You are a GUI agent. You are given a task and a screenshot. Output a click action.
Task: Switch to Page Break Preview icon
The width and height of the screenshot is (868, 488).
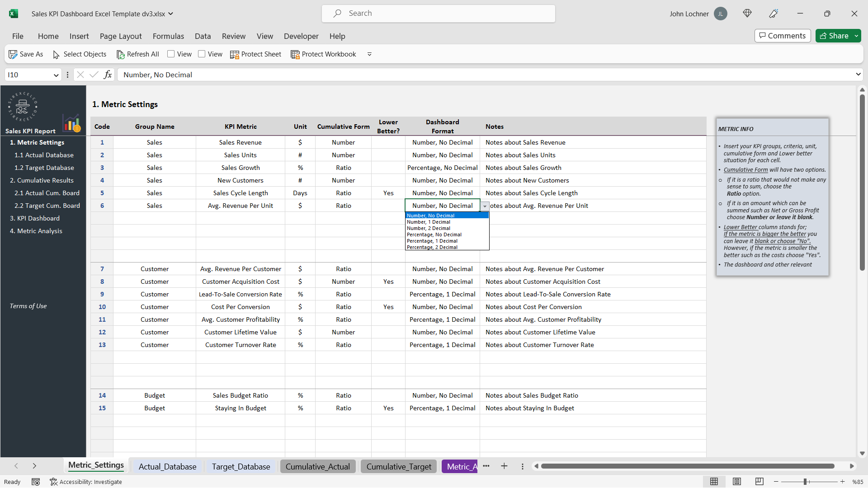759,482
